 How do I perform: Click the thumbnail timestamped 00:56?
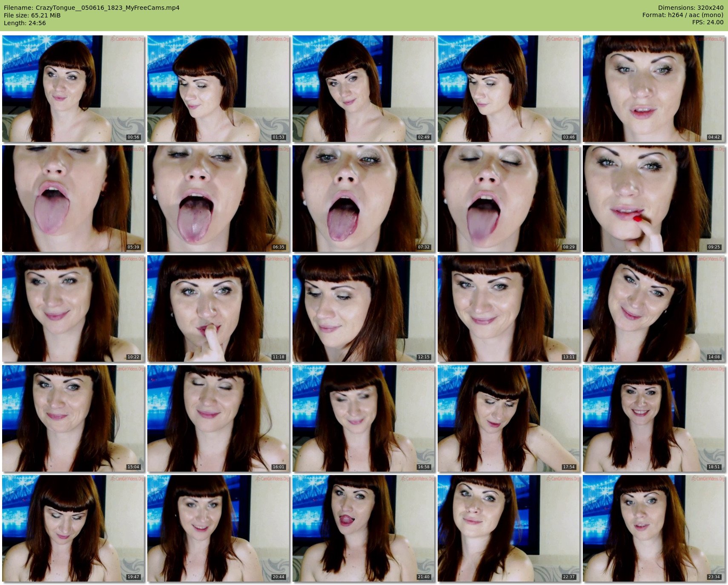coord(73,89)
